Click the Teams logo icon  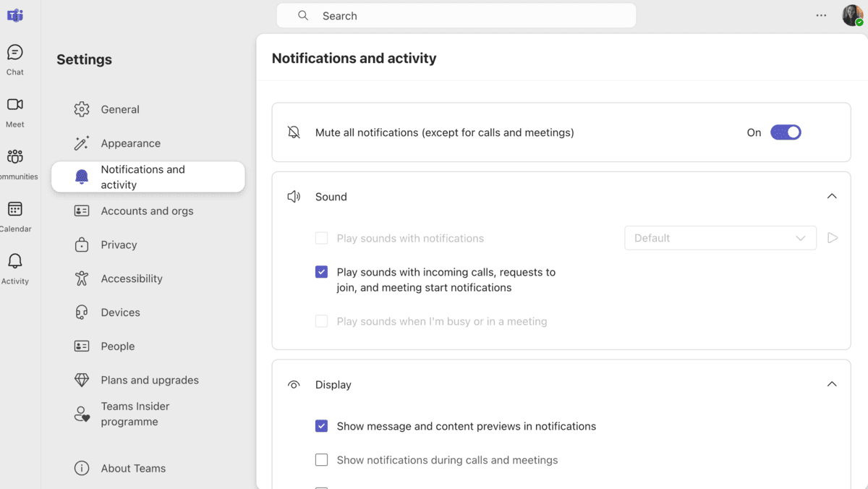(14, 14)
